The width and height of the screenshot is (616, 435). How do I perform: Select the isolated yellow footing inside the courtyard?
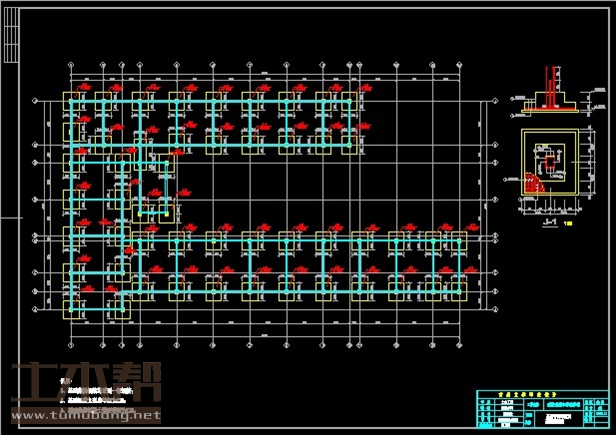point(152,208)
